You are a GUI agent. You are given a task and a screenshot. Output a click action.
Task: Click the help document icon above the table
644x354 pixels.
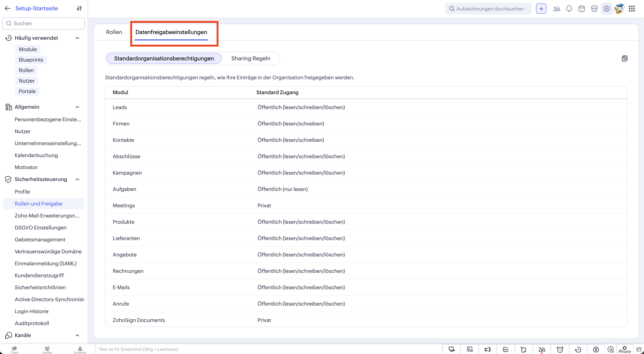tap(624, 59)
